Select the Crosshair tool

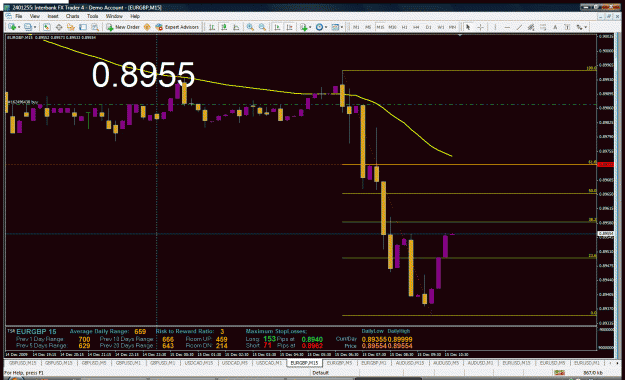(480, 27)
